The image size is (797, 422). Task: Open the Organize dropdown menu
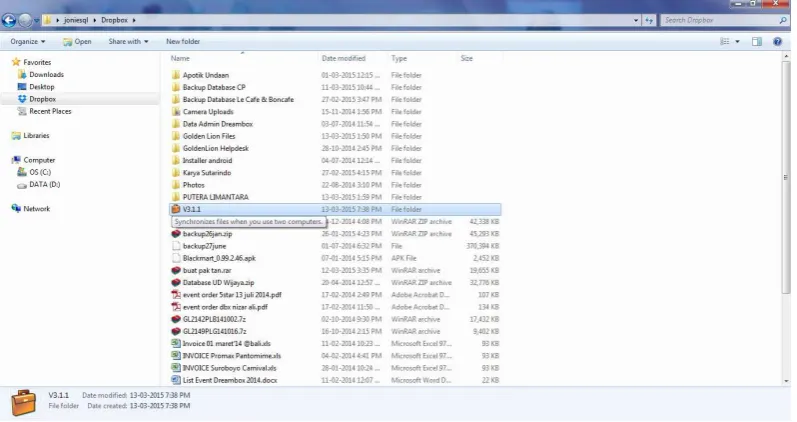tap(27, 42)
